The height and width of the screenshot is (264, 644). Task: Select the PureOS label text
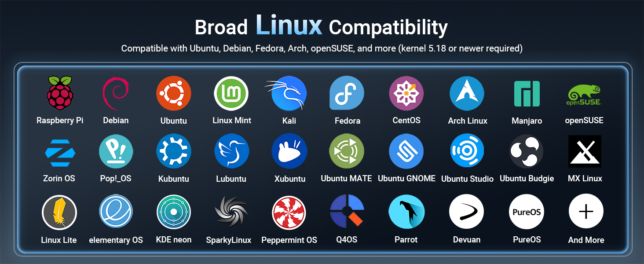click(x=526, y=239)
